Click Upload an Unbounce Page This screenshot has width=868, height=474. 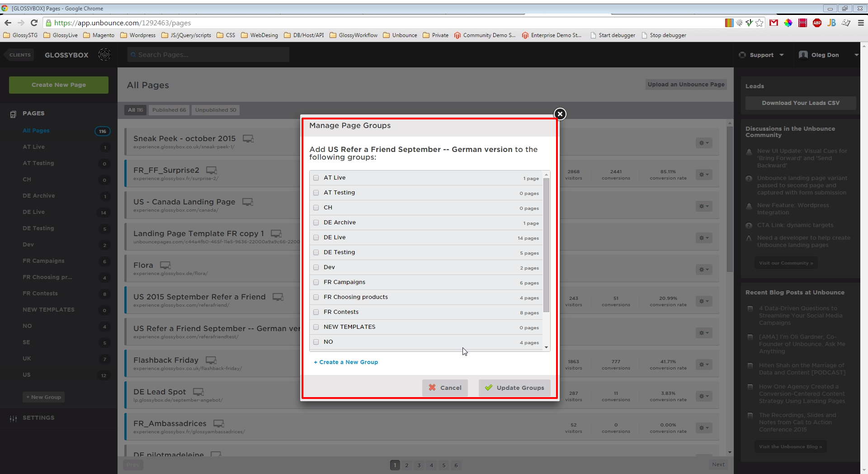pyautogui.click(x=686, y=85)
